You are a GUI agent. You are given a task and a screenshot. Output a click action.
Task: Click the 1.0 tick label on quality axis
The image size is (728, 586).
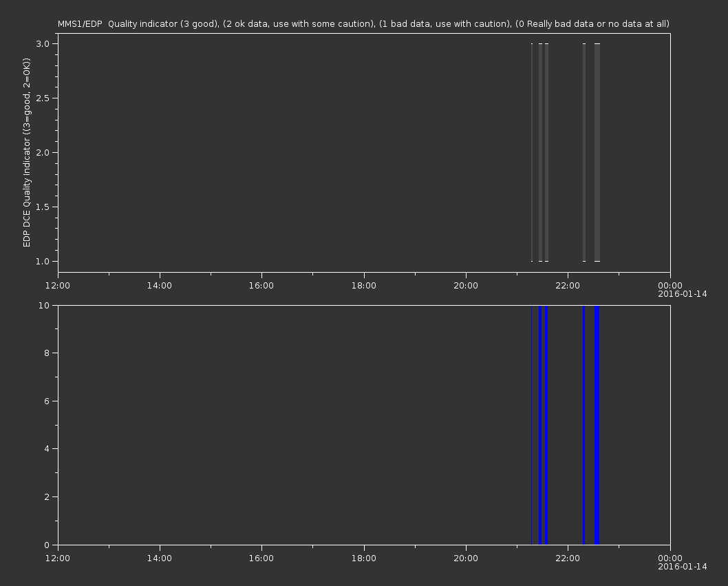pyautogui.click(x=43, y=261)
